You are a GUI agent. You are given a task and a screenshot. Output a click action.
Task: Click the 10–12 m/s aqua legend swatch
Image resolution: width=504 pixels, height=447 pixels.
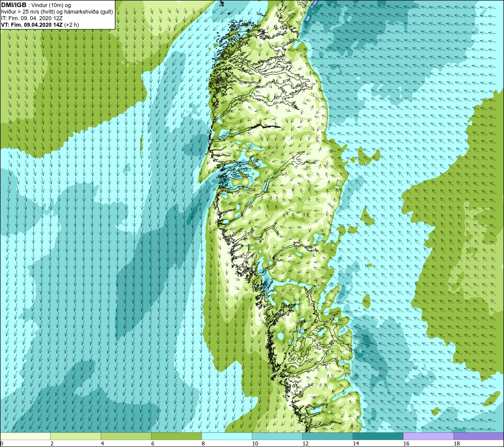277,436
